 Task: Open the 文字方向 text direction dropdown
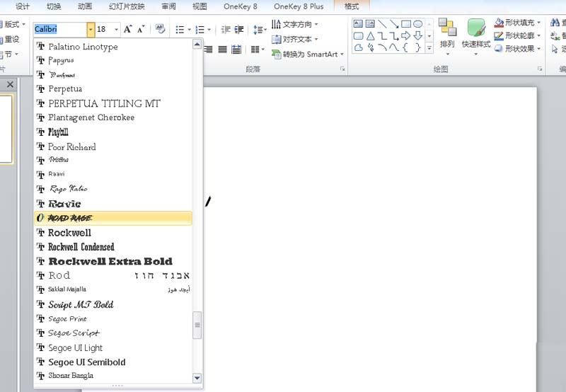click(x=295, y=25)
